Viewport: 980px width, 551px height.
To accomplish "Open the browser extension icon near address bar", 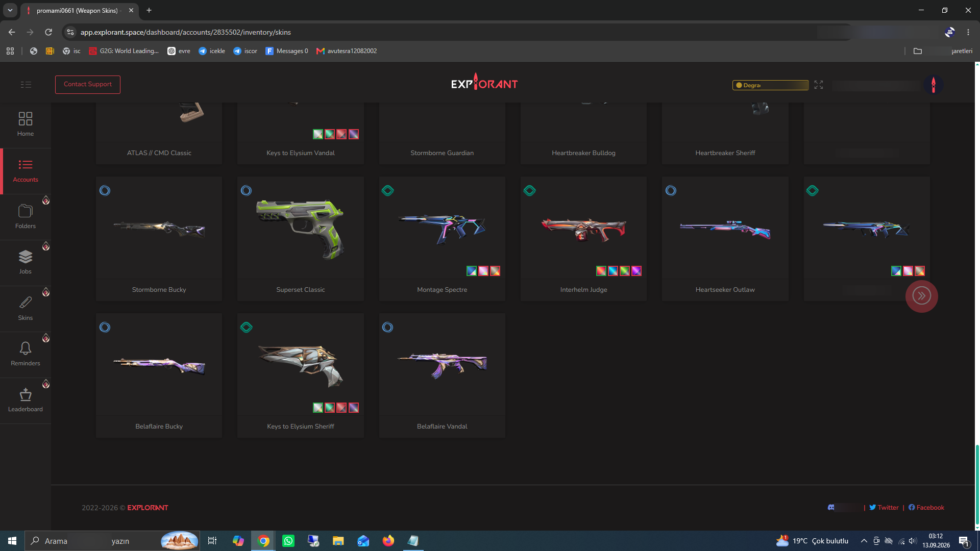I will [x=949, y=32].
